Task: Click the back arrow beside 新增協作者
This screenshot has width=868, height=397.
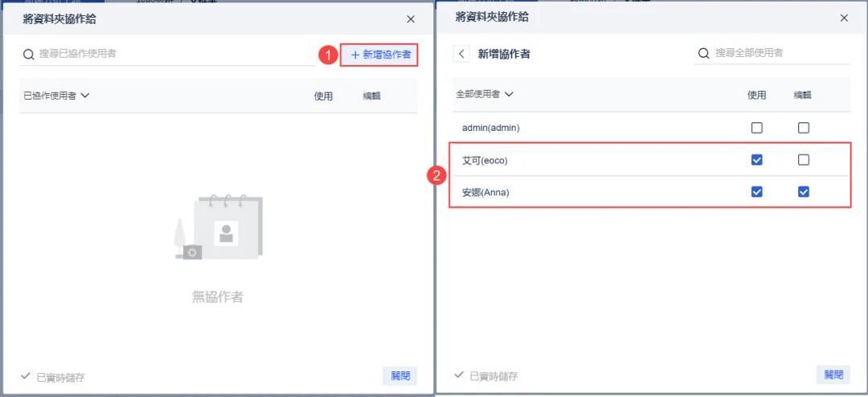Action: (x=462, y=54)
